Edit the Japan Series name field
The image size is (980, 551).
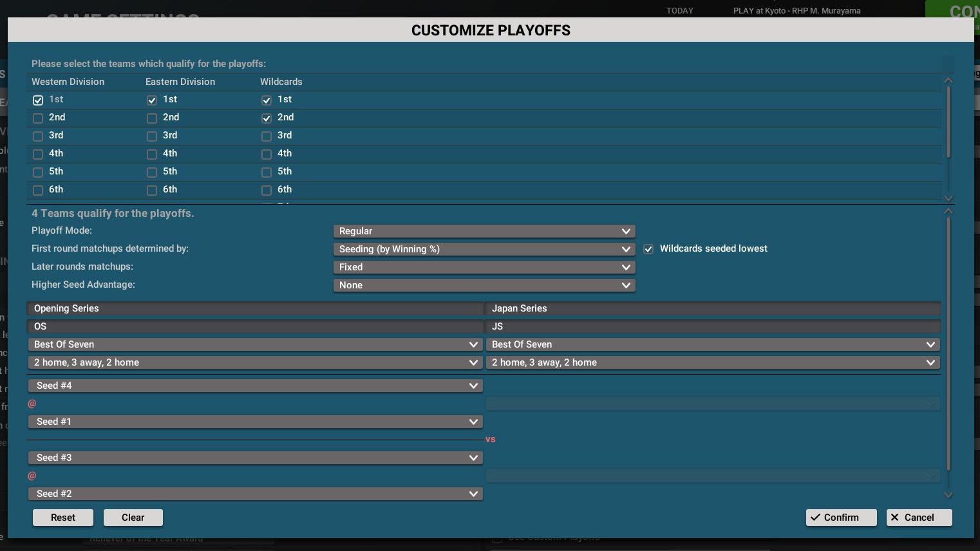tap(712, 308)
